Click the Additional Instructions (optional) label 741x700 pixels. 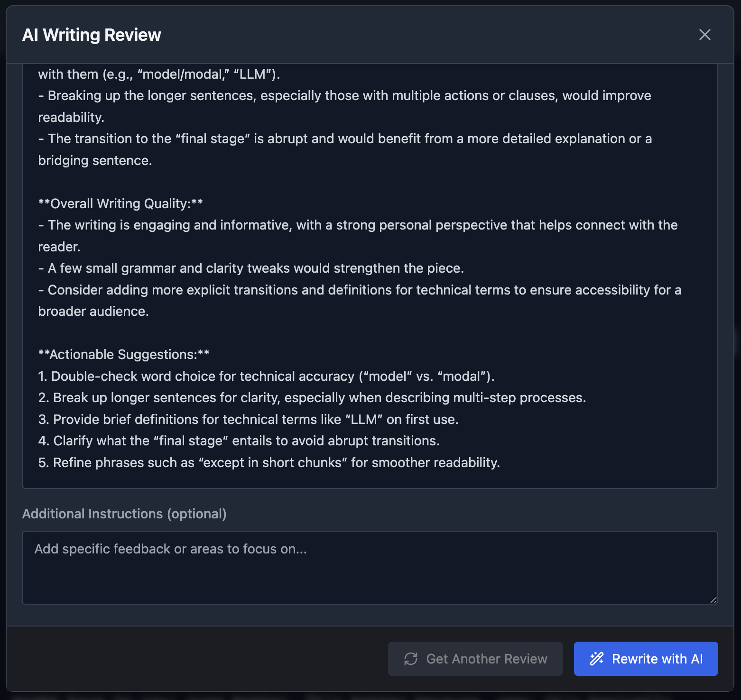click(x=124, y=514)
